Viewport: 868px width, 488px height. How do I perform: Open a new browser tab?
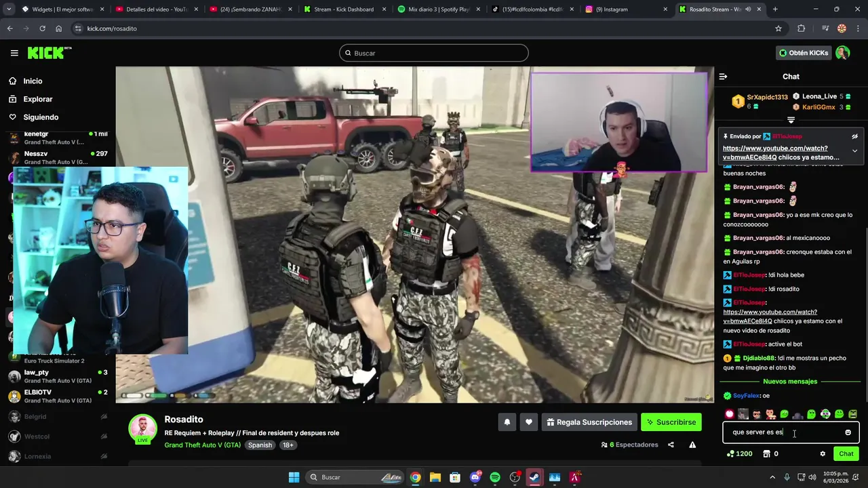point(775,9)
